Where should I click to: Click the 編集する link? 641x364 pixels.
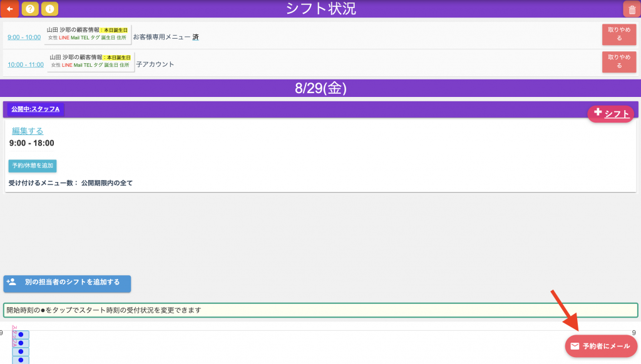(x=28, y=131)
